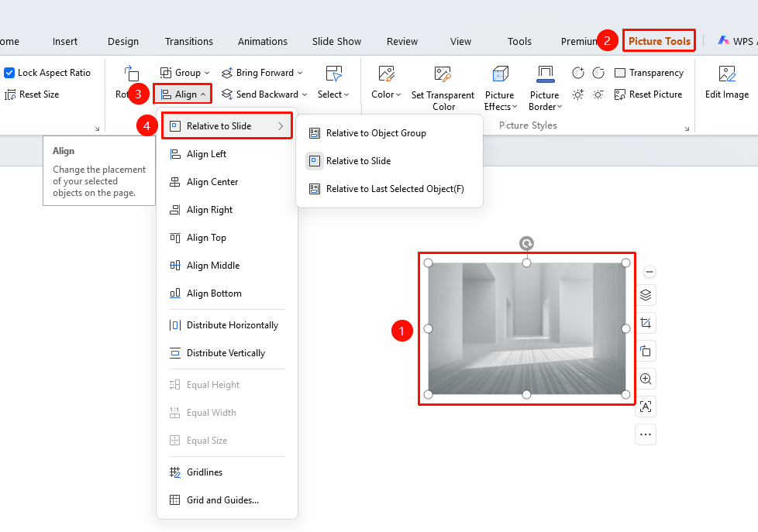Toggle Gridlines in the Align menu
The height and width of the screenshot is (532, 758).
tap(227, 472)
